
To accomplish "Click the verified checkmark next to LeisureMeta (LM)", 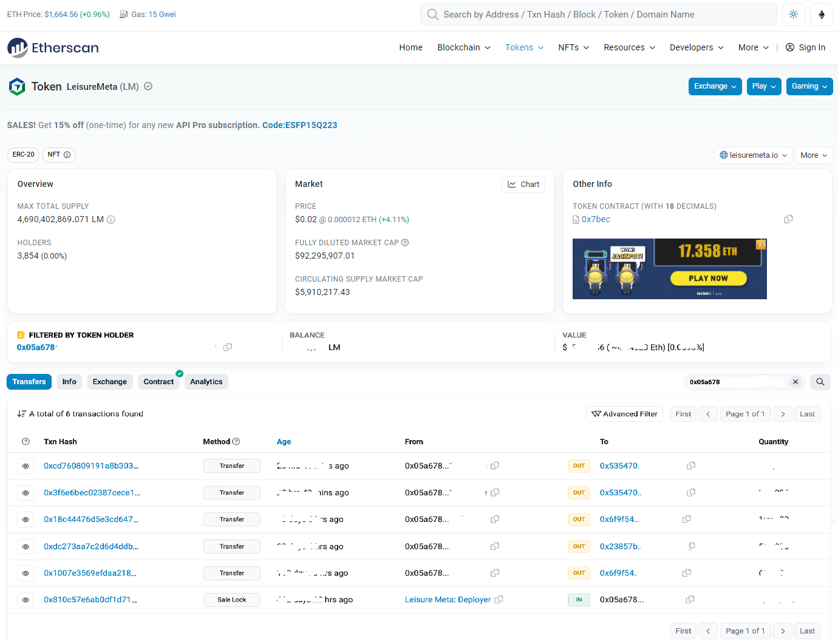I will [148, 86].
